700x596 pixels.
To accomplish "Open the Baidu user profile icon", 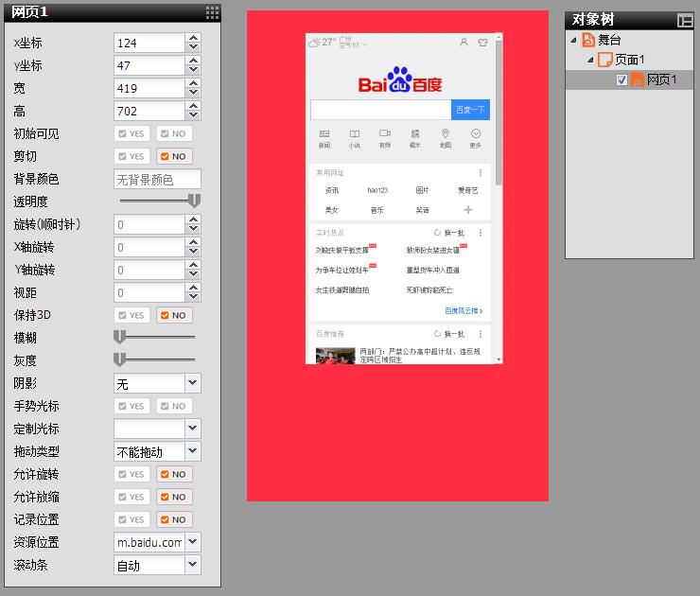I will point(464,42).
